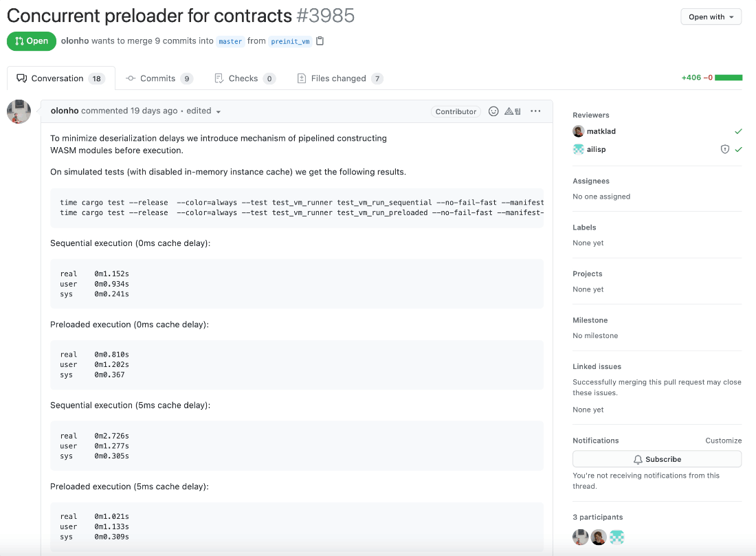This screenshot has width=756, height=556.
Task: Click the green Open pull request badge
Action: click(32, 41)
